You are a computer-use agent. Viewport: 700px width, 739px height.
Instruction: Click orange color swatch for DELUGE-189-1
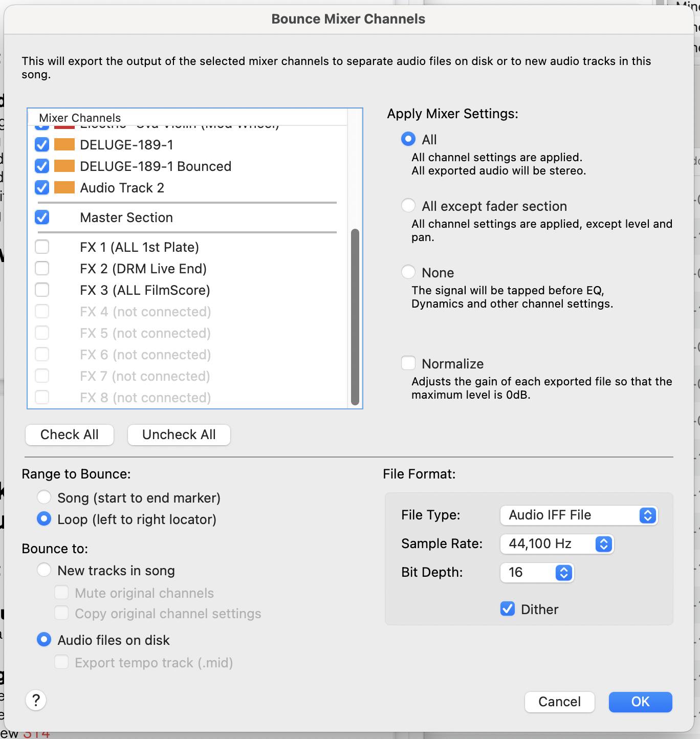(x=64, y=145)
